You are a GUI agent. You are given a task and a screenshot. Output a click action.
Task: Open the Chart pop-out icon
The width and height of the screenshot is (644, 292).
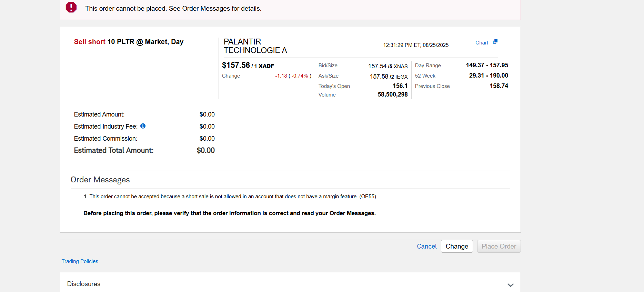pyautogui.click(x=495, y=42)
